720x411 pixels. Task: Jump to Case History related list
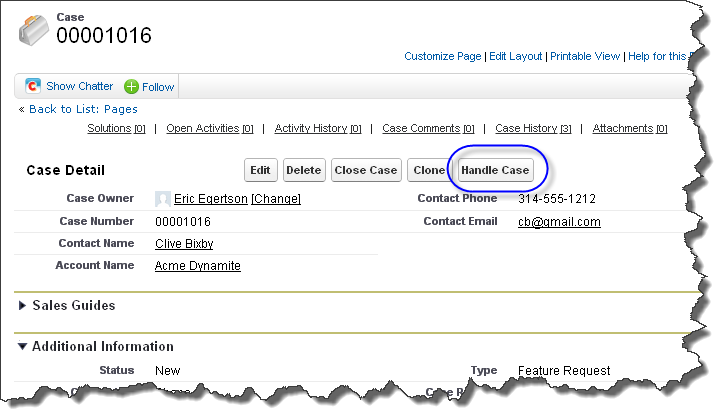point(533,129)
